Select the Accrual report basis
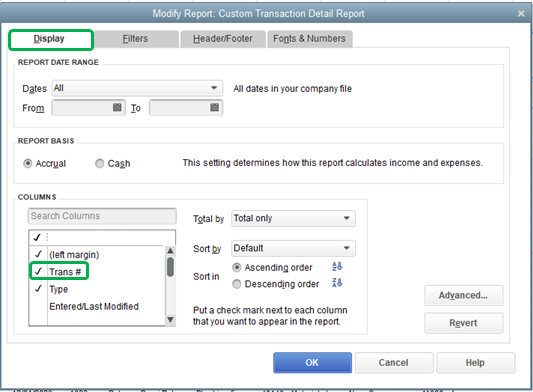Viewport: 533px width, 392px height. click(28, 164)
